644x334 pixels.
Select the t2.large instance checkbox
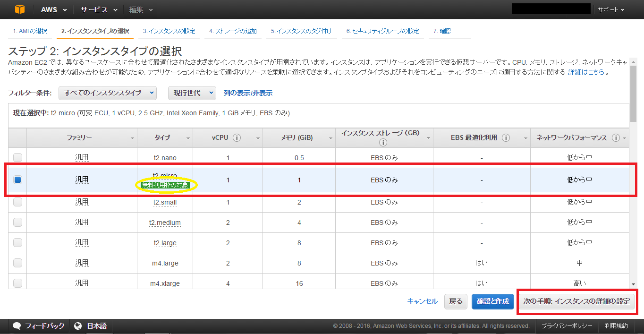point(17,242)
